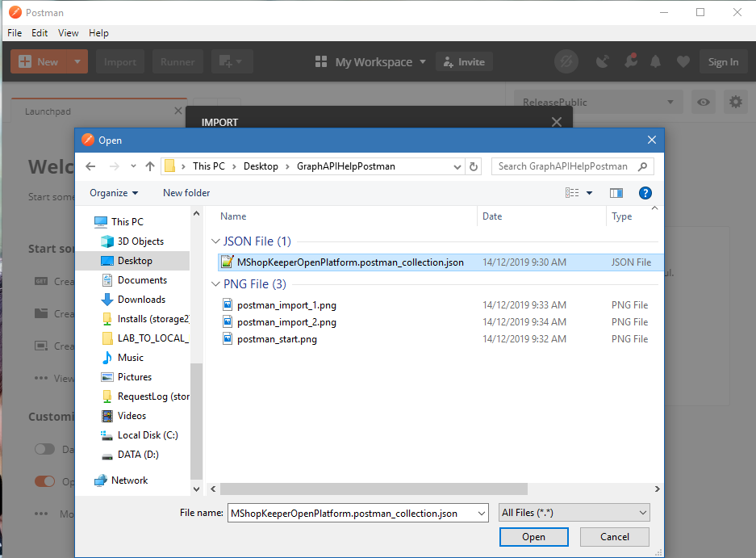The width and height of the screenshot is (756, 558).
Task: Expand address bar path history dropdown
Action: (x=457, y=167)
